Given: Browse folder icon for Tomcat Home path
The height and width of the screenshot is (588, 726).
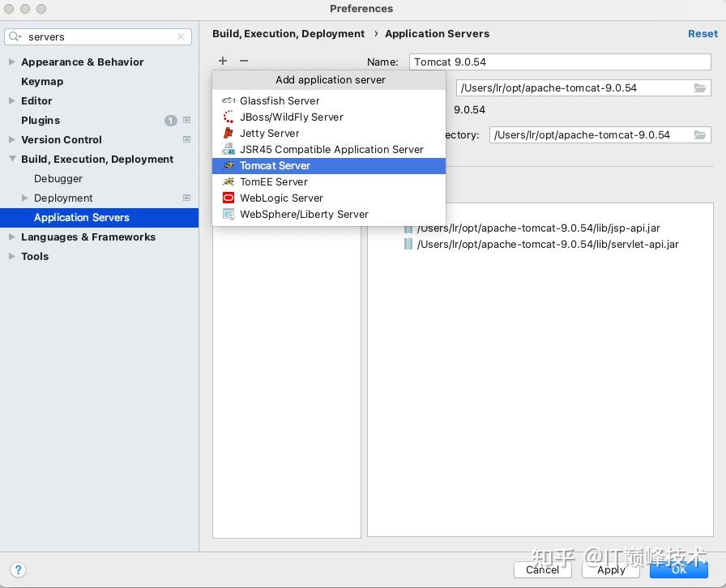Looking at the screenshot, I should click(700, 87).
